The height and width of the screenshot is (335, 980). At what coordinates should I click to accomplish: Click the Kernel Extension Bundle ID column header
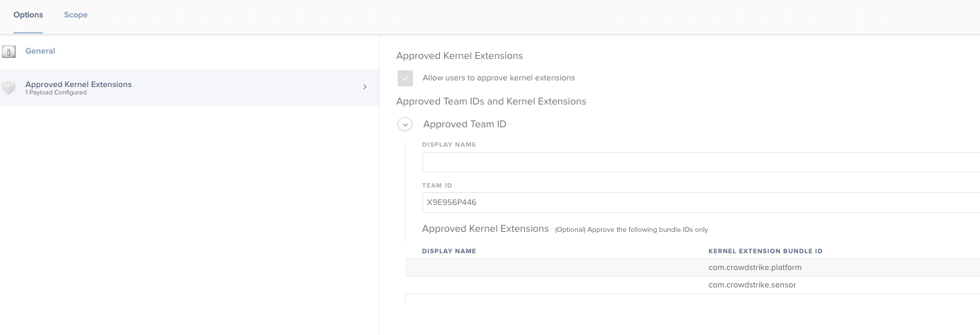(x=765, y=251)
